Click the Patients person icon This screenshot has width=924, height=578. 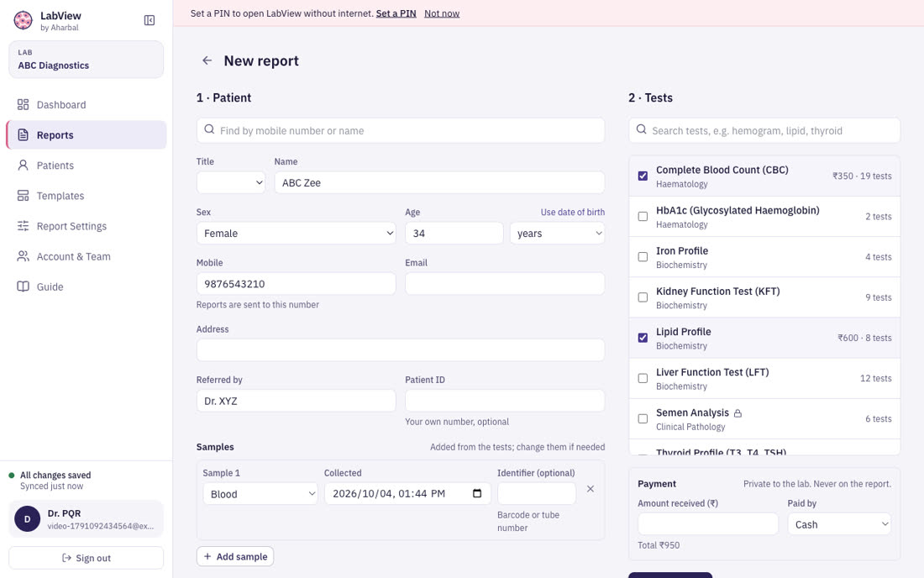[23, 165]
